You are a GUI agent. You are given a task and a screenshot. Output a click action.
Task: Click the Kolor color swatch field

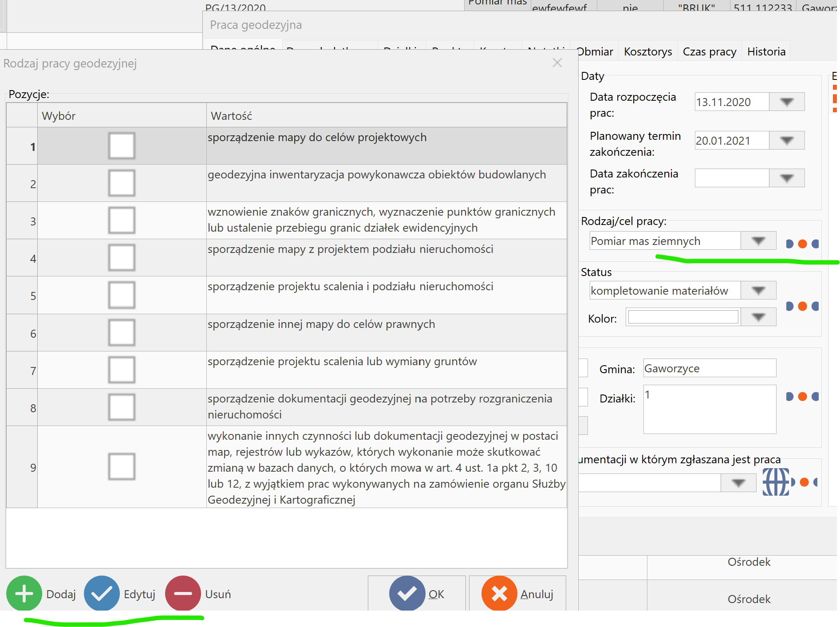pyautogui.click(x=683, y=317)
